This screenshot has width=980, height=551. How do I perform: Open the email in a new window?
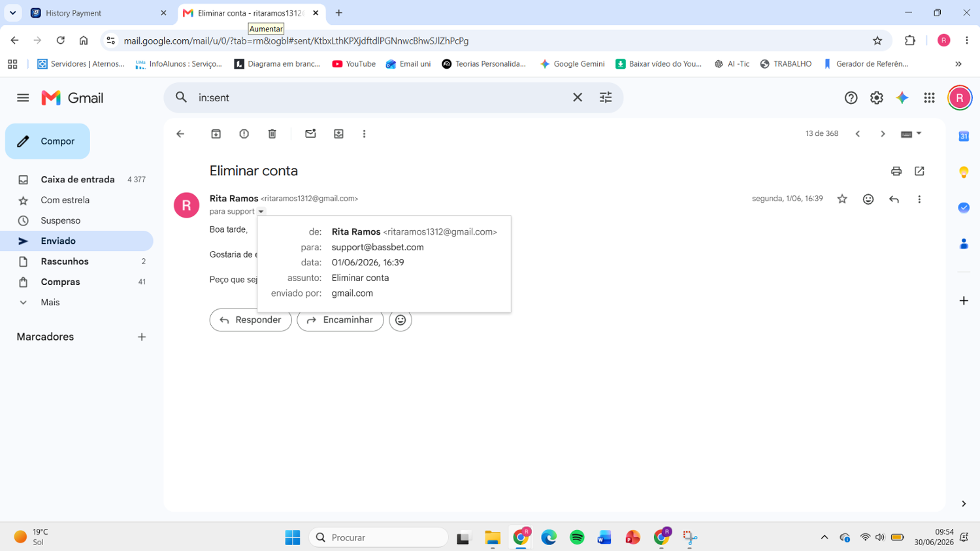tap(919, 171)
